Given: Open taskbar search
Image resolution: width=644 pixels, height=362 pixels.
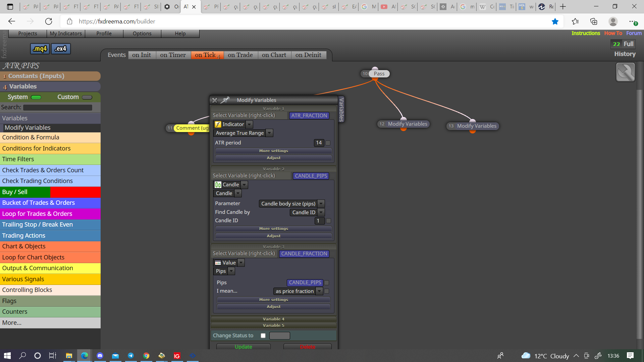Looking at the screenshot, I should 22,356.
